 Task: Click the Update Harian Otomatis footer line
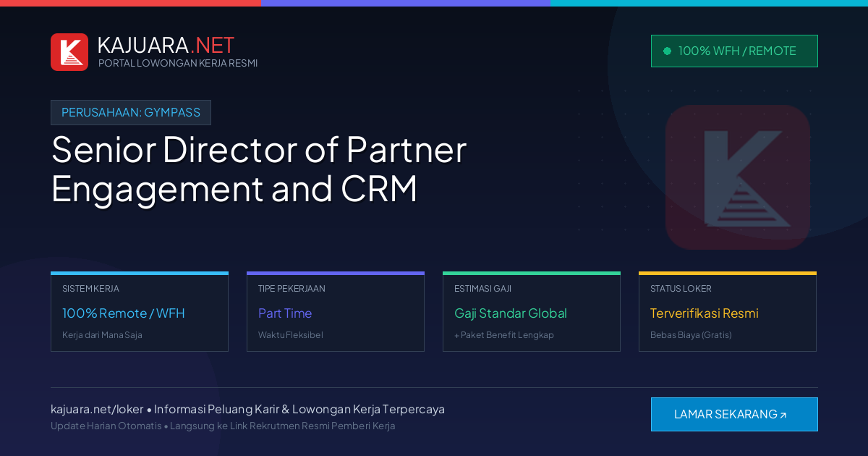click(x=223, y=426)
